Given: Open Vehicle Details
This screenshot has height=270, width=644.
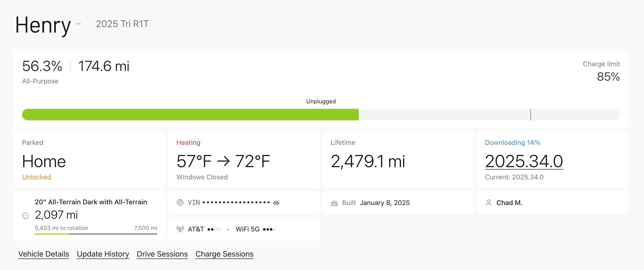Looking at the screenshot, I should pyautogui.click(x=44, y=254).
